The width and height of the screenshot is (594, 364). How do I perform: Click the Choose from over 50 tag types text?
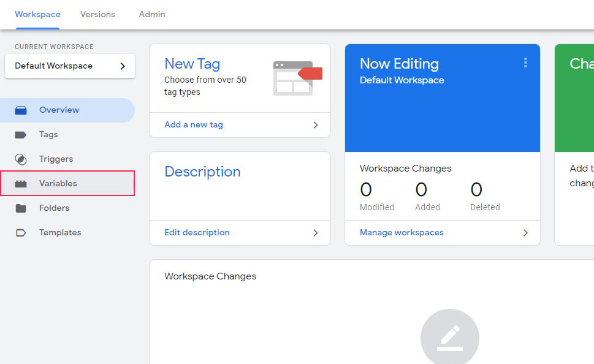[x=205, y=86]
